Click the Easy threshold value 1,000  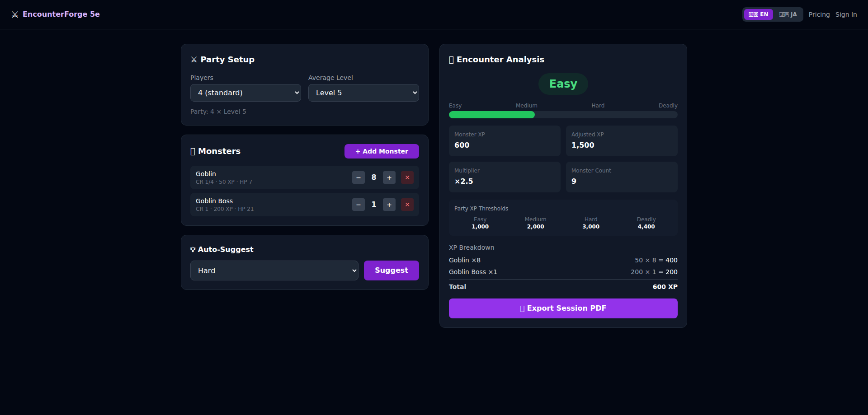(480, 227)
